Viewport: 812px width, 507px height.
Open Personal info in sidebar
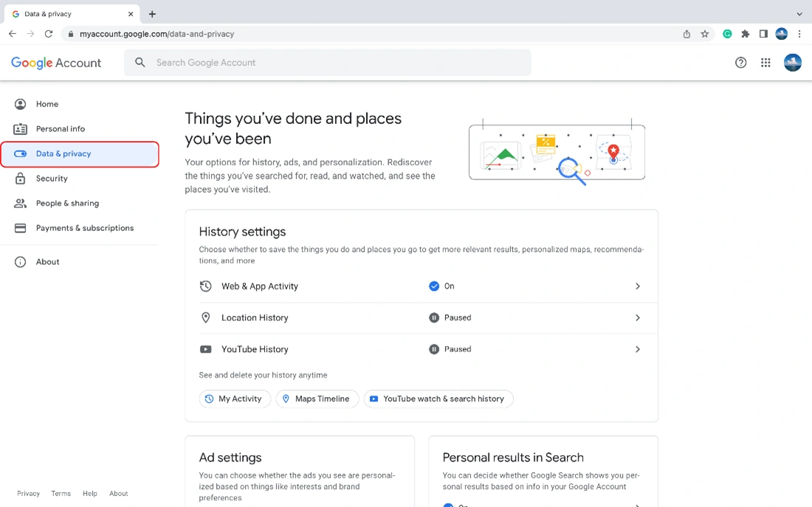(x=79, y=129)
